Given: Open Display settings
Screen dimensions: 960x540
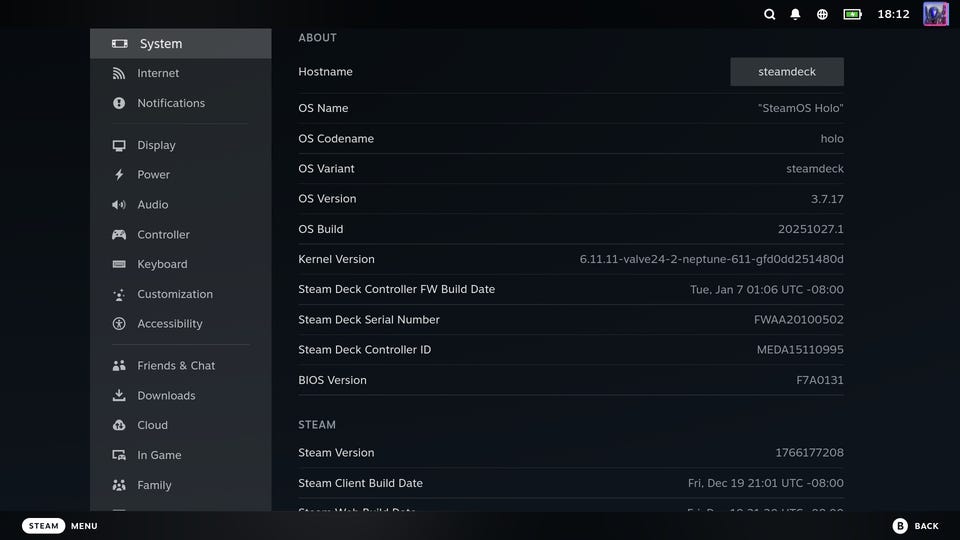Looking at the screenshot, I should [181, 145].
